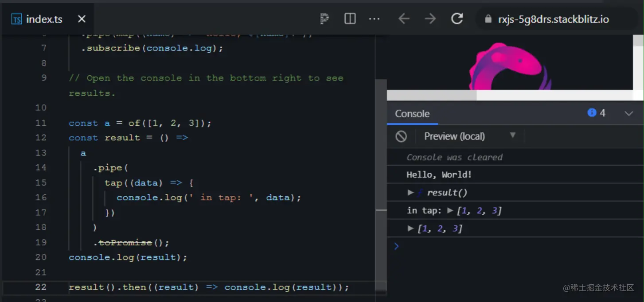Switch to the Console tab

[x=412, y=114]
